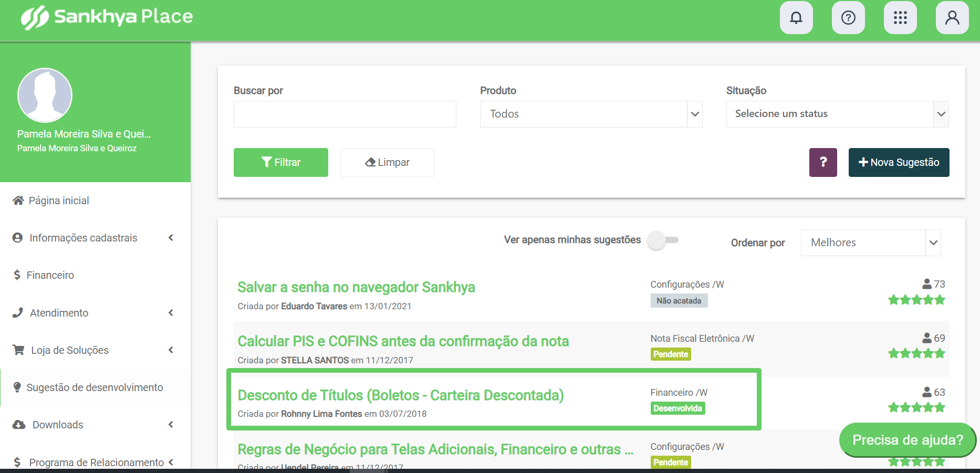Viewport: 980px width, 473px height.
Task: Open the help circle icon in header
Action: pyautogui.click(x=848, y=18)
